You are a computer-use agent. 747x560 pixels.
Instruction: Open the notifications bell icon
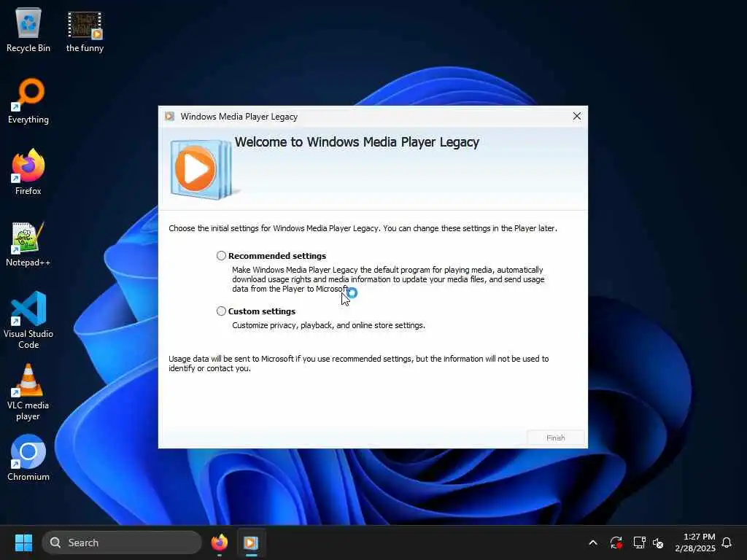[727, 542]
